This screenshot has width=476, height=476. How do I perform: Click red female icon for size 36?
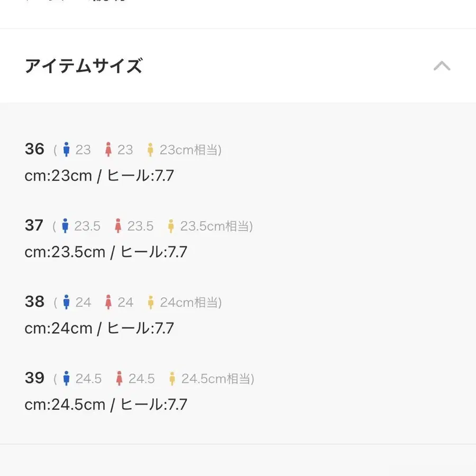click(x=108, y=150)
